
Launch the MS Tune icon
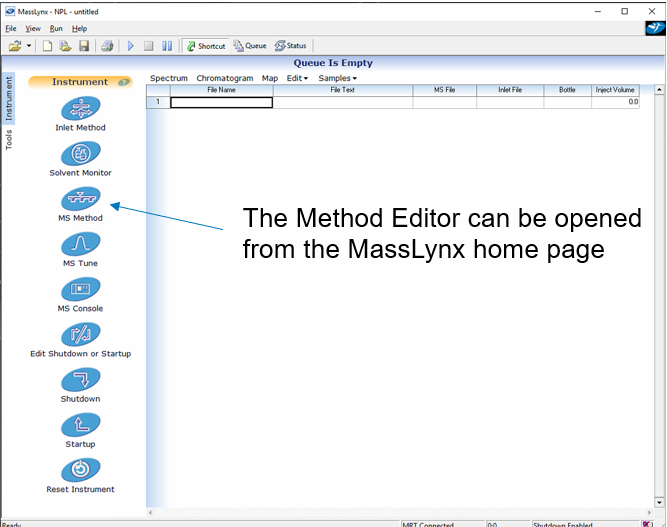tap(80, 243)
